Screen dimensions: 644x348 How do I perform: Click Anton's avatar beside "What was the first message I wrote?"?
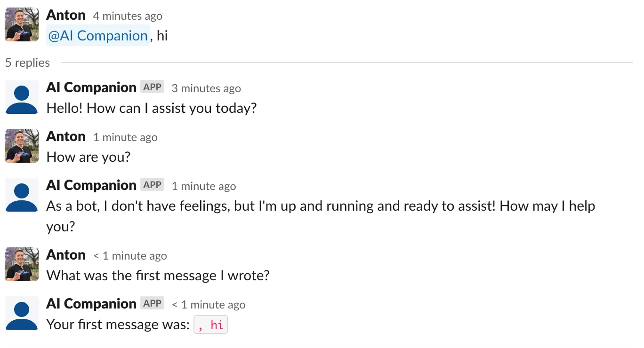(x=22, y=264)
